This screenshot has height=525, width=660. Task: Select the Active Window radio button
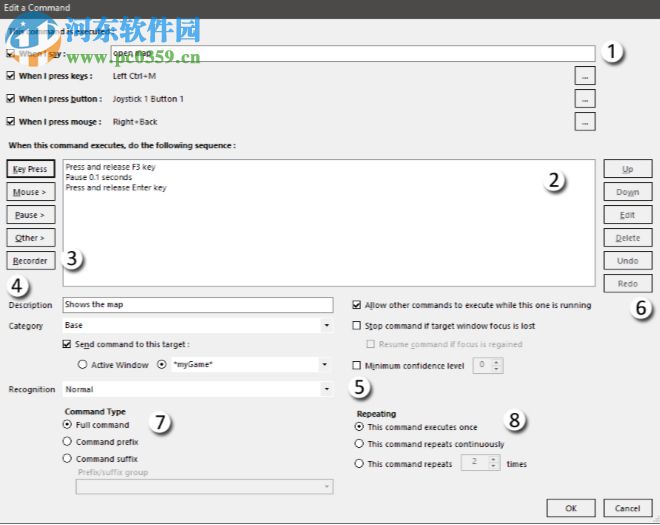(82, 365)
